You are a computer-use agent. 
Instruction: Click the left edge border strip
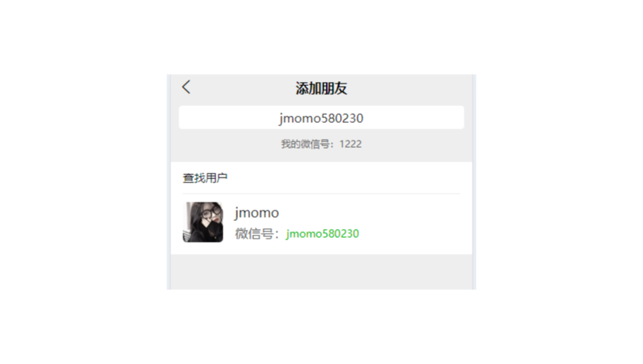coord(169,182)
